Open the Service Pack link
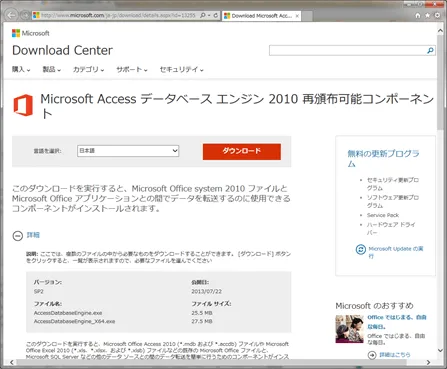The height and width of the screenshot is (369, 447). tap(383, 215)
